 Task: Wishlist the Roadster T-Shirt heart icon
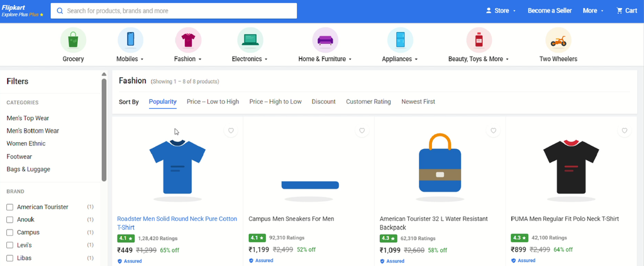click(231, 131)
